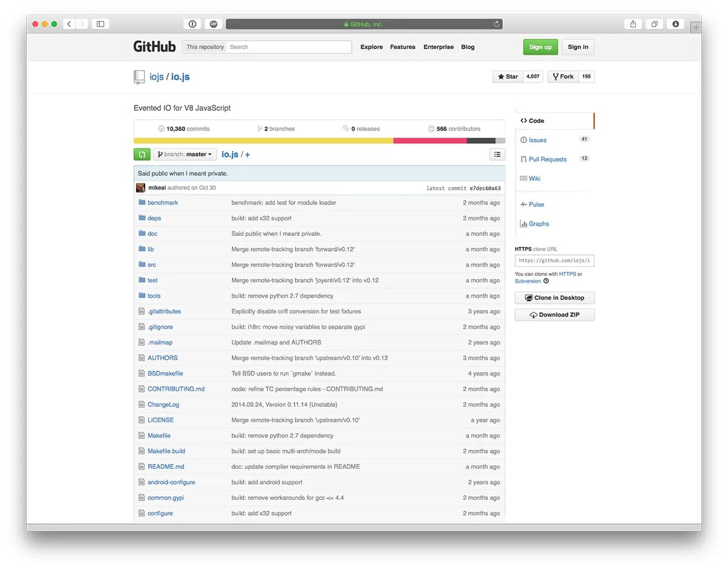Click the pink language bar segment

pyautogui.click(x=430, y=141)
